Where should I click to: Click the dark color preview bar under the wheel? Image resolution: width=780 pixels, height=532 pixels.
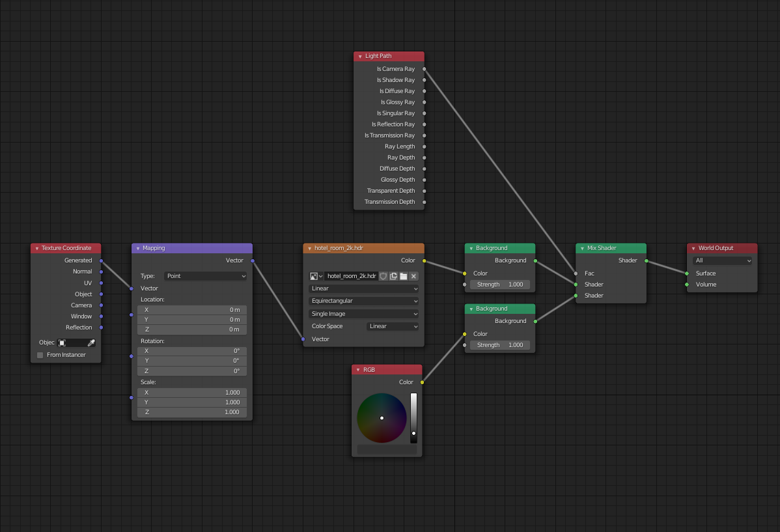click(x=387, y=450)
